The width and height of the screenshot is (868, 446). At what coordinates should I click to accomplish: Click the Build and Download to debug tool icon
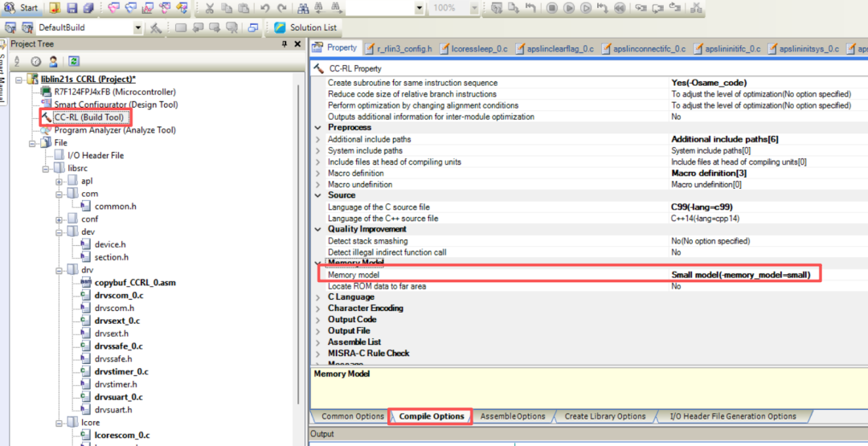(496, 8)
